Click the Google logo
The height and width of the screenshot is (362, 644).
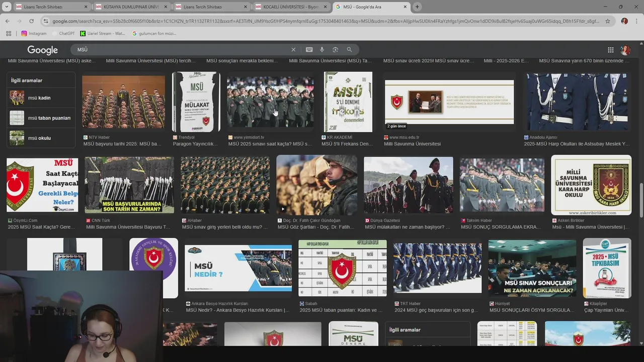[42, 50]
